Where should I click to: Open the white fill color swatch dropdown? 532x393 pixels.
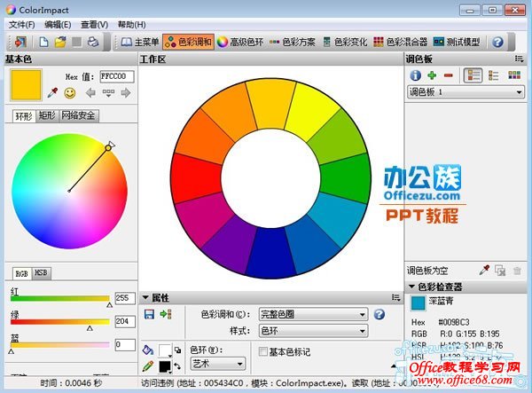point(165,350)
